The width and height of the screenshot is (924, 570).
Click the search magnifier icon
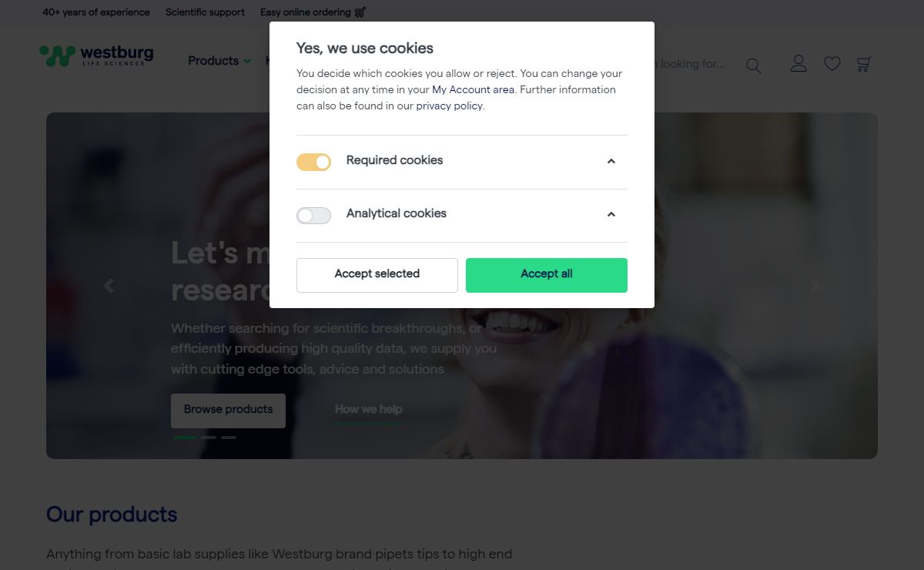click(754, 66)
